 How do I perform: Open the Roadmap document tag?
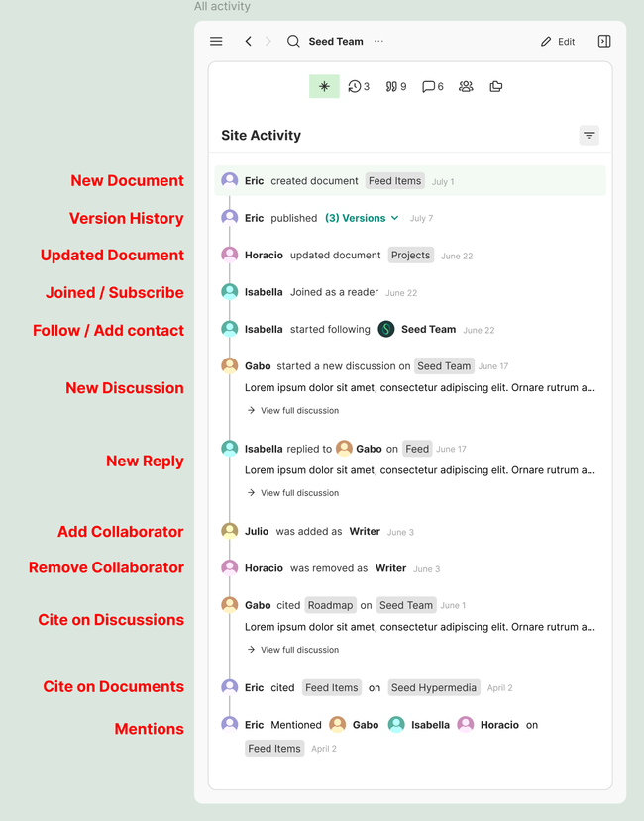pos(330,605)
